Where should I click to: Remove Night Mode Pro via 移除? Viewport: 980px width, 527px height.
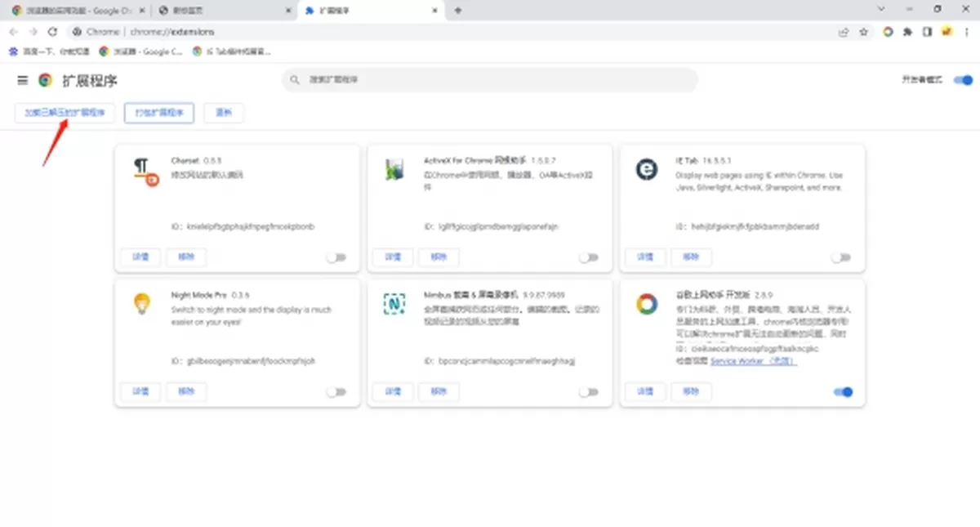(187, 391)
